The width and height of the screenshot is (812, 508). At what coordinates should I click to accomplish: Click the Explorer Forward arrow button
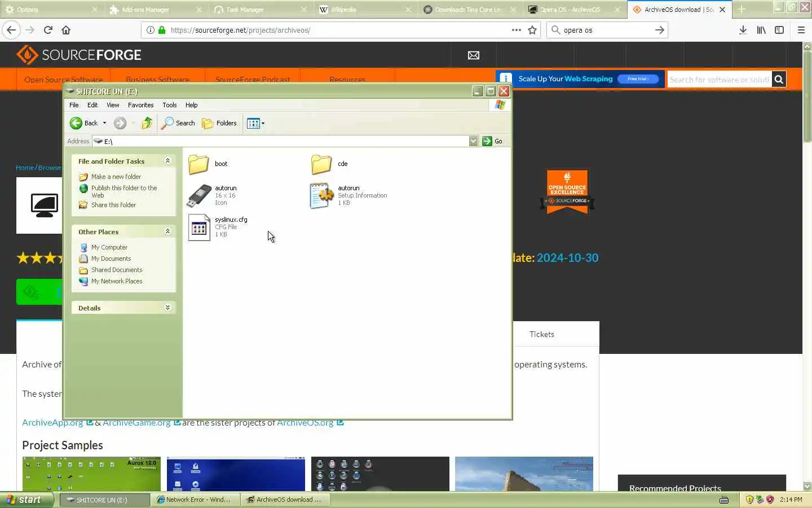[120, 123]
